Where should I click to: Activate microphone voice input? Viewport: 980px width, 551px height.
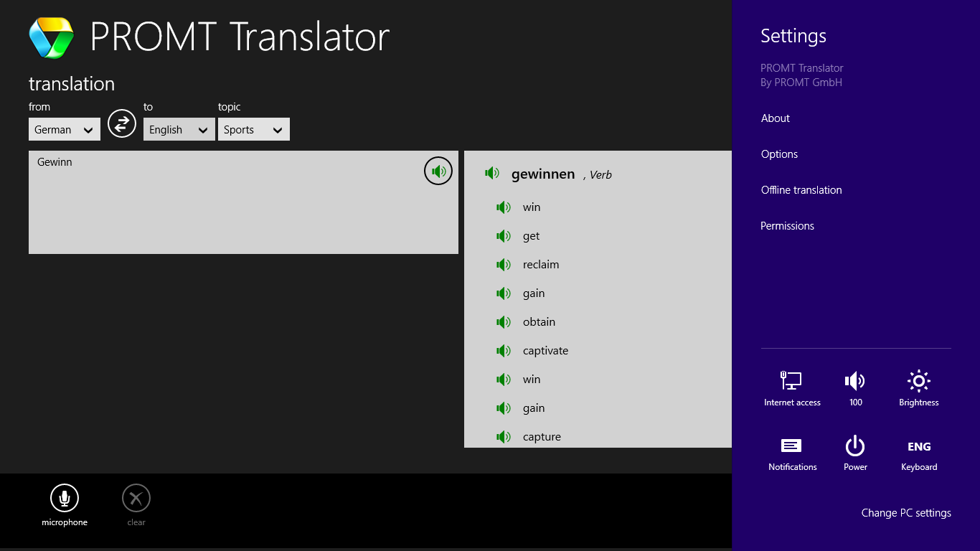coord(65,498)
